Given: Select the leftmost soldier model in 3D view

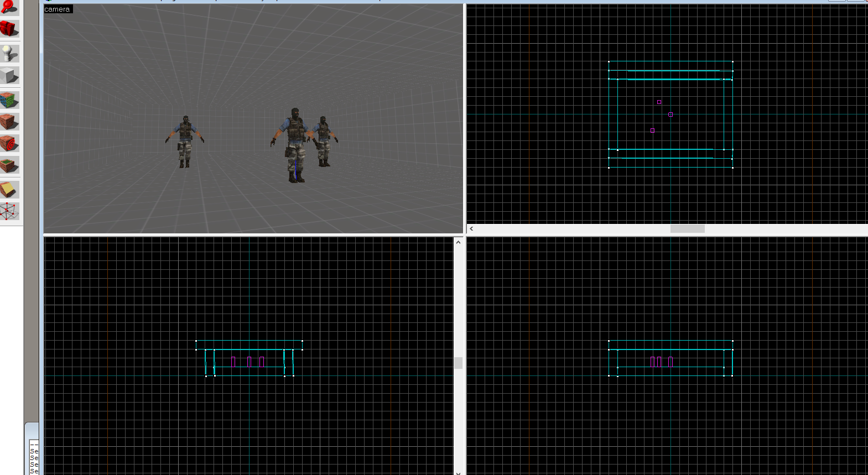Looking at the screenshot, I should [185, 141].
